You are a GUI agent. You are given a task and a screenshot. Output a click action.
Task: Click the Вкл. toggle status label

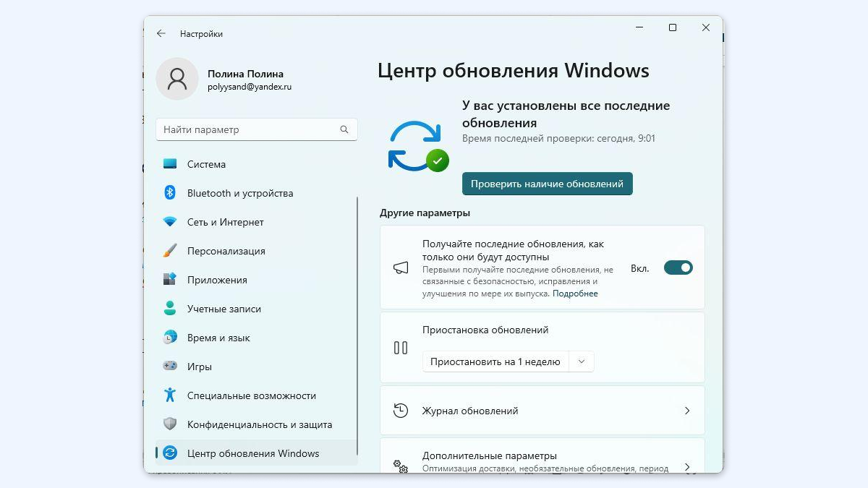pyautogui.click(x=640, y=268)
